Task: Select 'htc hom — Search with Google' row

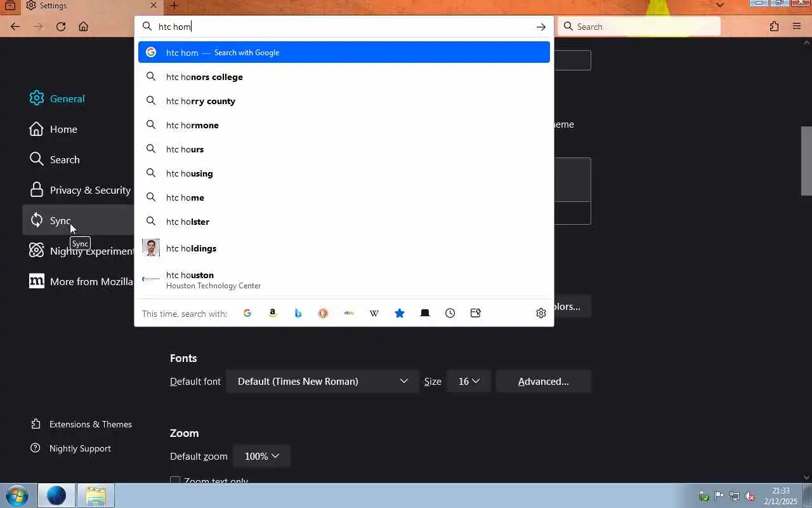Action: [x=344, y=53]
